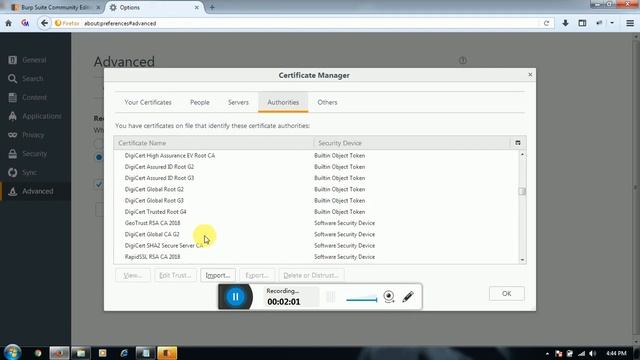Close the Options tab

coord(196,7)
